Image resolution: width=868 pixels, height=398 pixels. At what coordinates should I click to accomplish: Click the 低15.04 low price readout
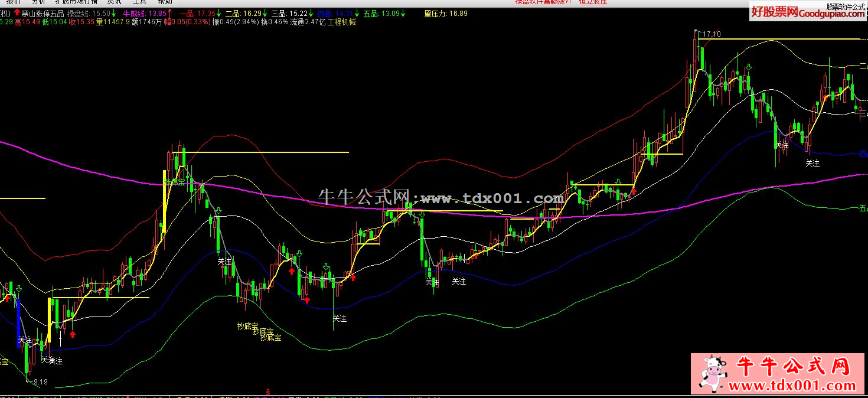[x=54, y=22]
